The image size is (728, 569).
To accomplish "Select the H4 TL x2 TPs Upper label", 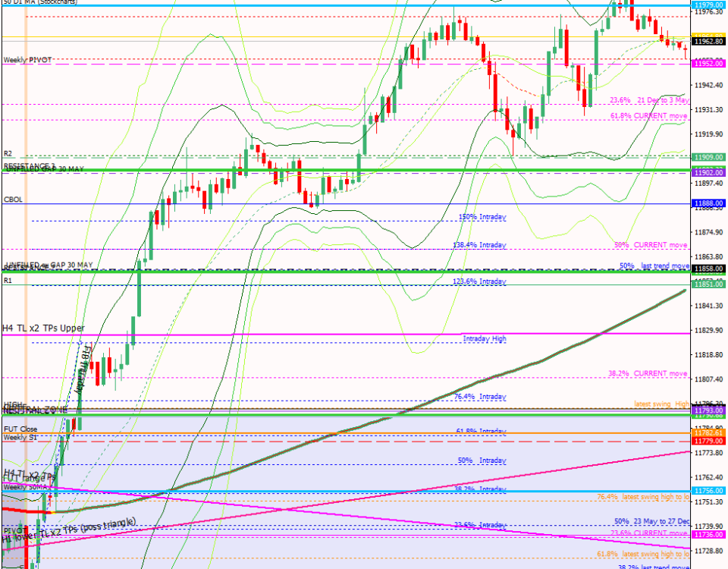I will pyautogui.click(x=43, y=329).
